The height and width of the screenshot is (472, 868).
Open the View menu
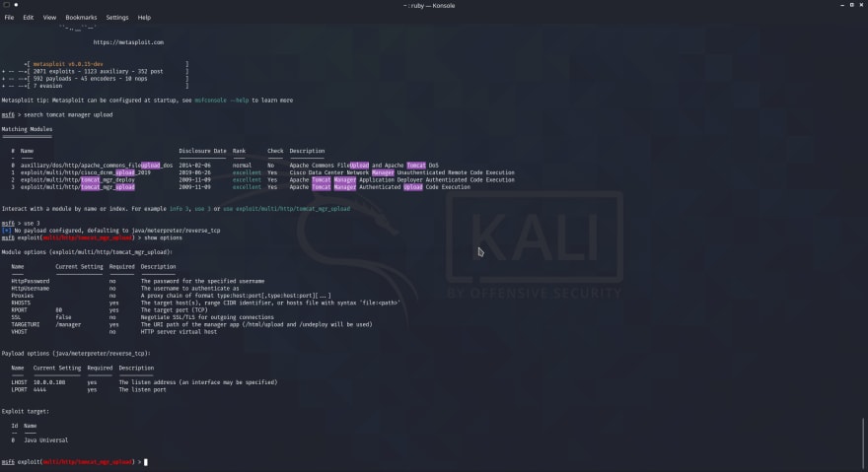click(x=49, y=17)
